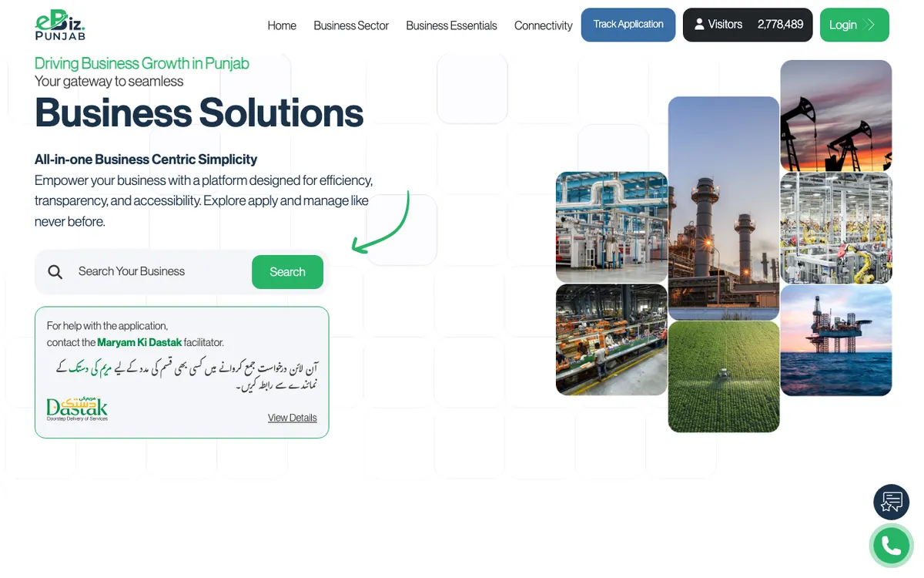The image size is (924, 578).
Task: Open the Connectivity menu
Action: (x=543, y=25)
